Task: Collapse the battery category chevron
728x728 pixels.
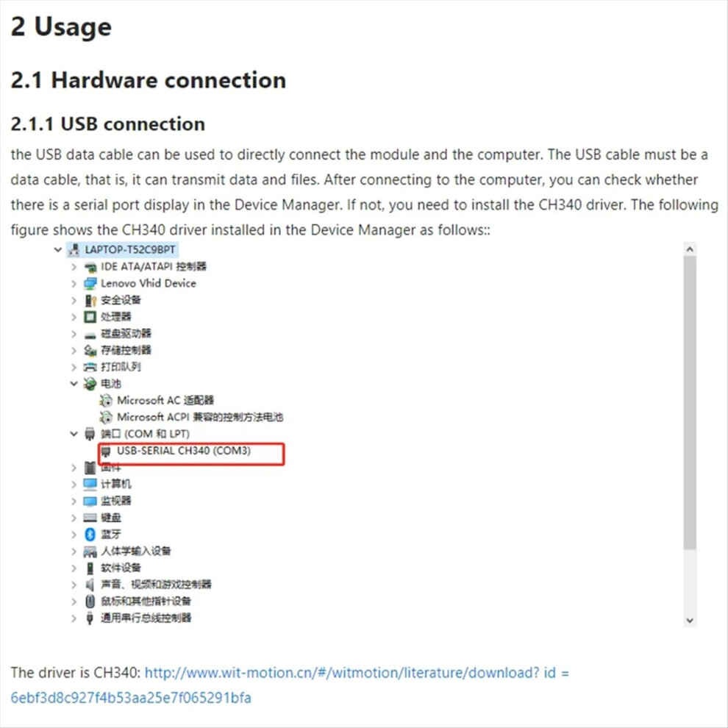Action: pos(74,384)
